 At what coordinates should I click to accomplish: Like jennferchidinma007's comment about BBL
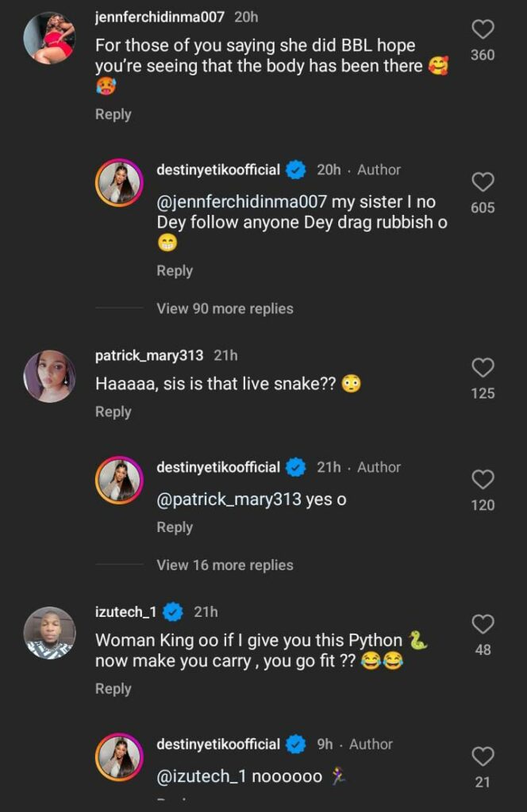pyautogui.click(x=483, y=30)
